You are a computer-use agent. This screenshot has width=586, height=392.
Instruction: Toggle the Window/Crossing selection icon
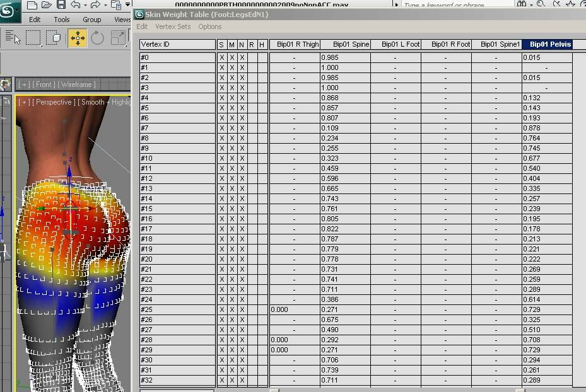[x=54, y=37]
